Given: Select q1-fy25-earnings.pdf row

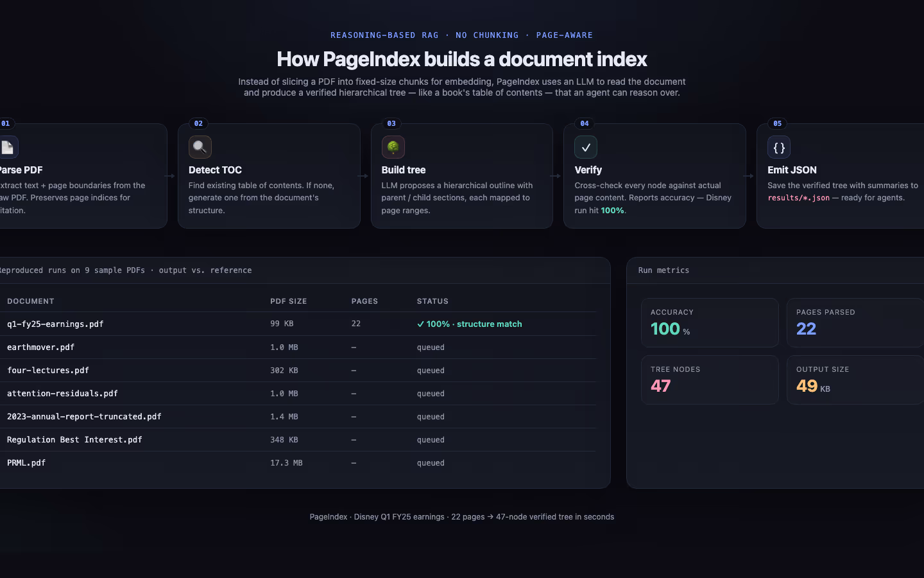Looking at the screenshot, I should click(298, 324).
